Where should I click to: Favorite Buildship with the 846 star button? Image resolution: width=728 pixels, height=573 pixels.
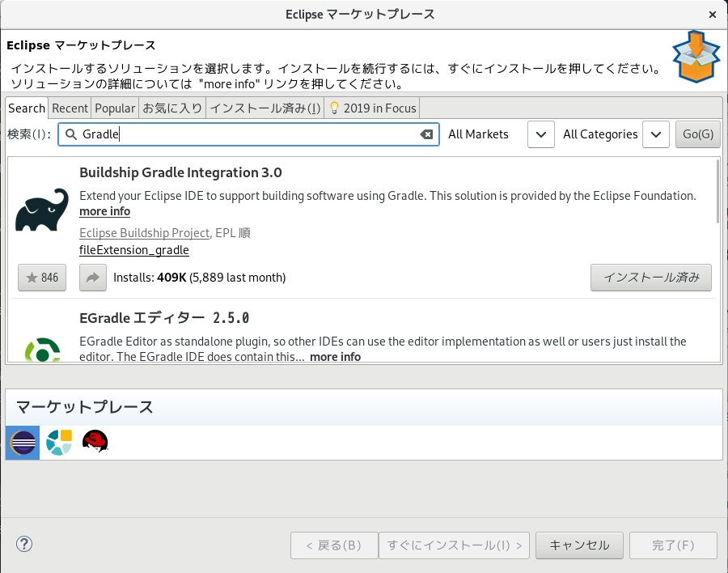point(42,278)
